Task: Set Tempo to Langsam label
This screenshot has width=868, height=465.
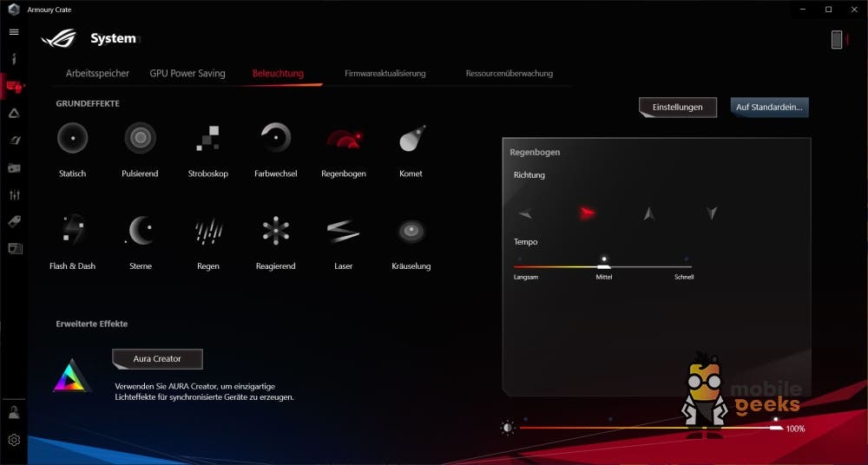Action: click(526, 277)
